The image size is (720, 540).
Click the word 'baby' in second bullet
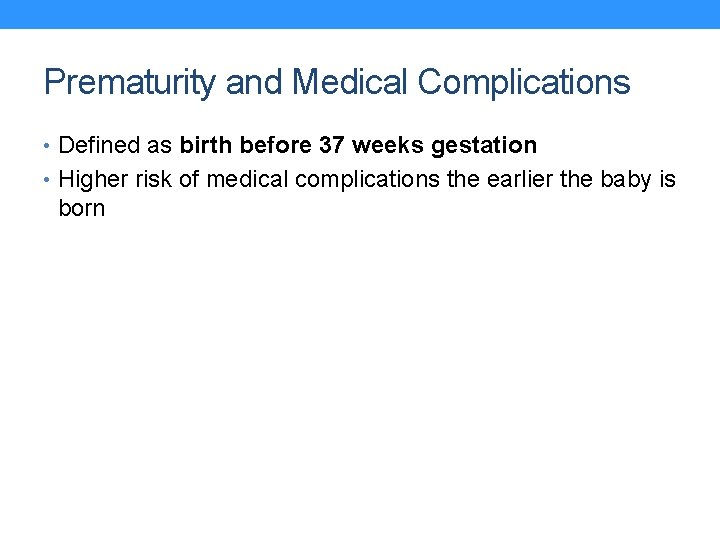[626, 180]
